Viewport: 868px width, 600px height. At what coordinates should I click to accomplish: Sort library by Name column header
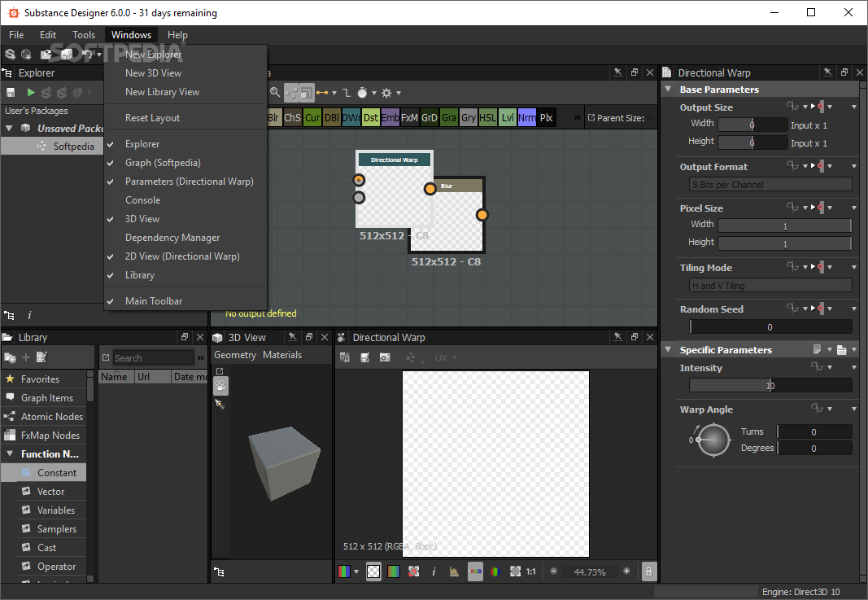point(116,377)
